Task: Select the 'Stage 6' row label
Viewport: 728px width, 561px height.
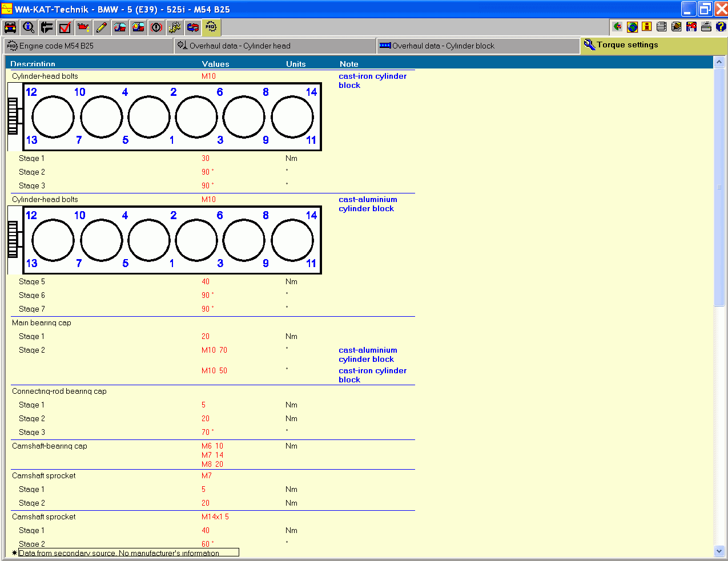Action: pyautogui.click(x=32, y=296)
